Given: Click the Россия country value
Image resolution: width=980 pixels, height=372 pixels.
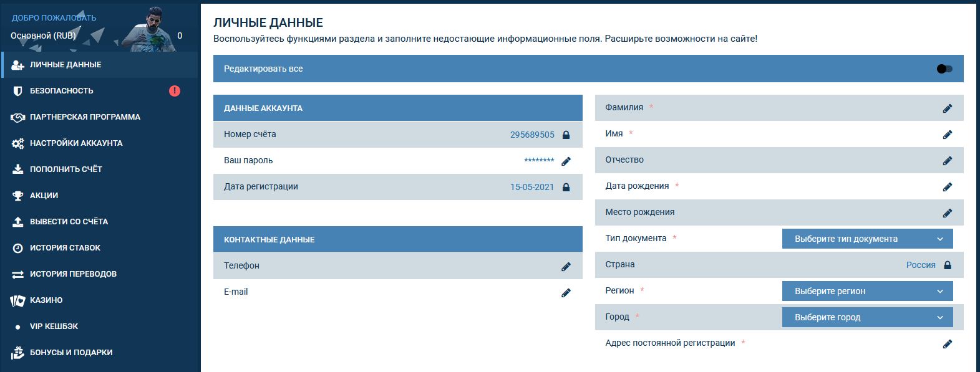Looking at the screenshot, I should click(920, 265).
